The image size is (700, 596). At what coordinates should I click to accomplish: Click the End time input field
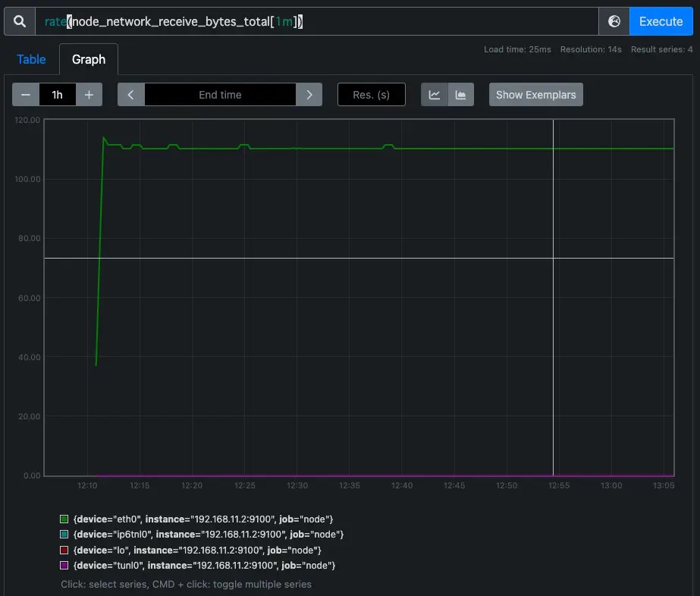click(x=220, y=95)
